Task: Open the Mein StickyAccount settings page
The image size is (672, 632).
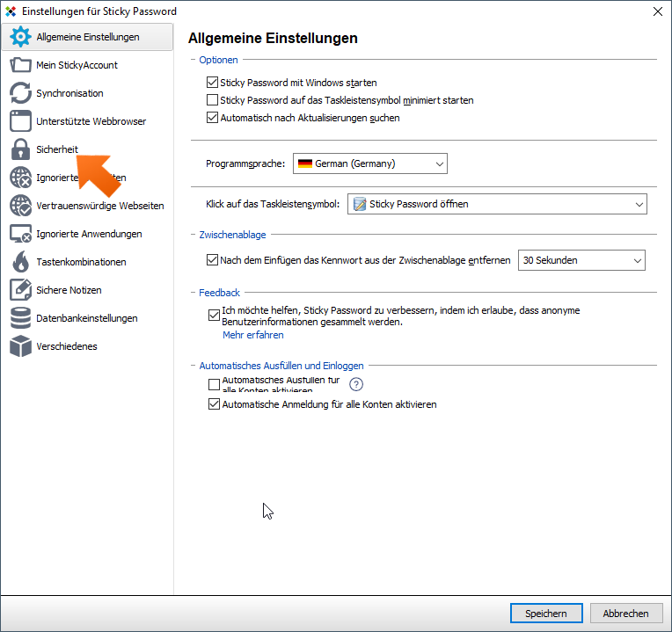Action: coord(87,65)
